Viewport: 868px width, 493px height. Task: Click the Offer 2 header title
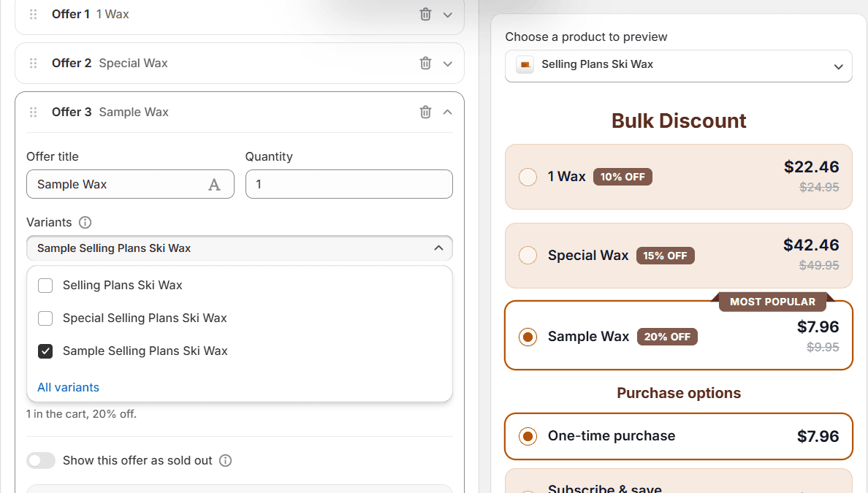click(72, 63)
